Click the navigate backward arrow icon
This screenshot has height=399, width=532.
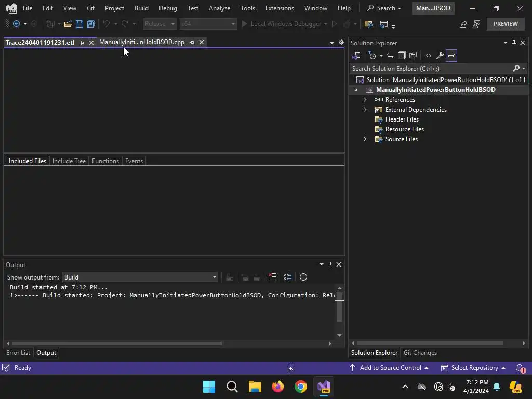click(x=16, y=24)
